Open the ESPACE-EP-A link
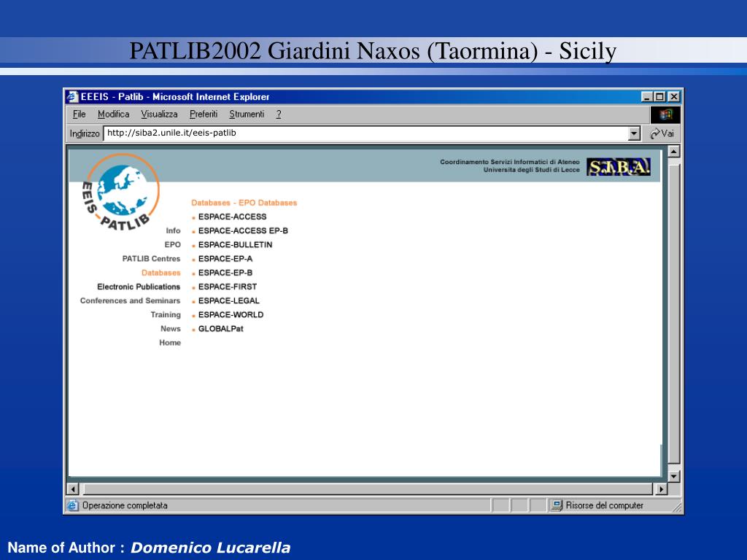Screen dimensions: 747x560 (225, 259)
